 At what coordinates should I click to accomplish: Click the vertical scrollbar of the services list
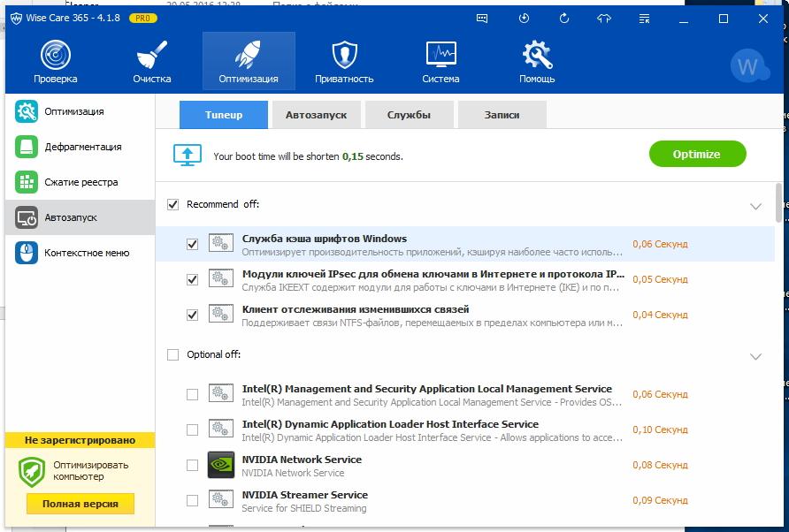coord(778,202)
